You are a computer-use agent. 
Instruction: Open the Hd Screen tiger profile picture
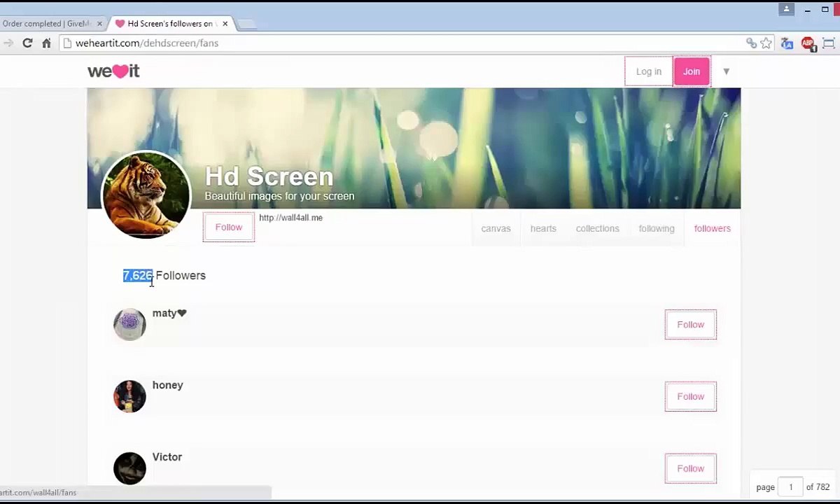pyautogui.click(x=146, y=195)
